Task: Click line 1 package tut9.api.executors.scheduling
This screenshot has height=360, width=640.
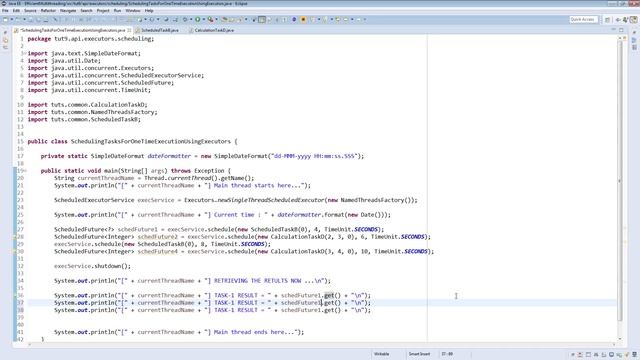Action: (91, 39)
